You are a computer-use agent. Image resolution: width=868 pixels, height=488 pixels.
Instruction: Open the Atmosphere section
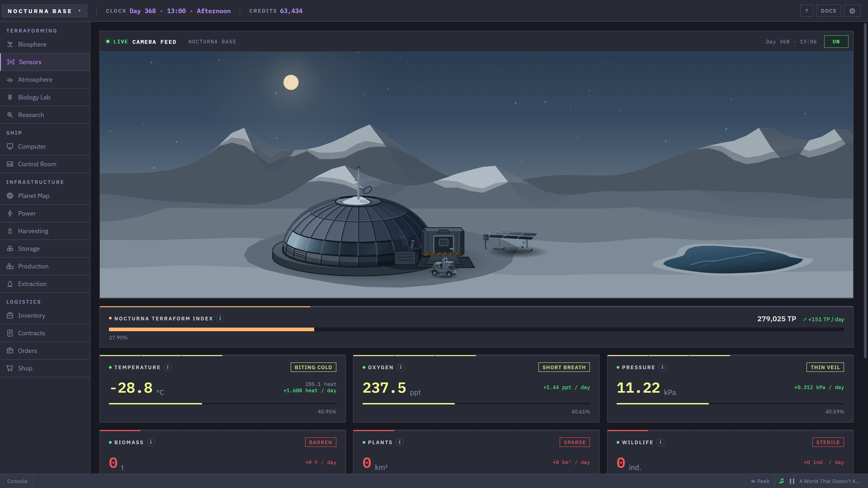coord(45,80)
